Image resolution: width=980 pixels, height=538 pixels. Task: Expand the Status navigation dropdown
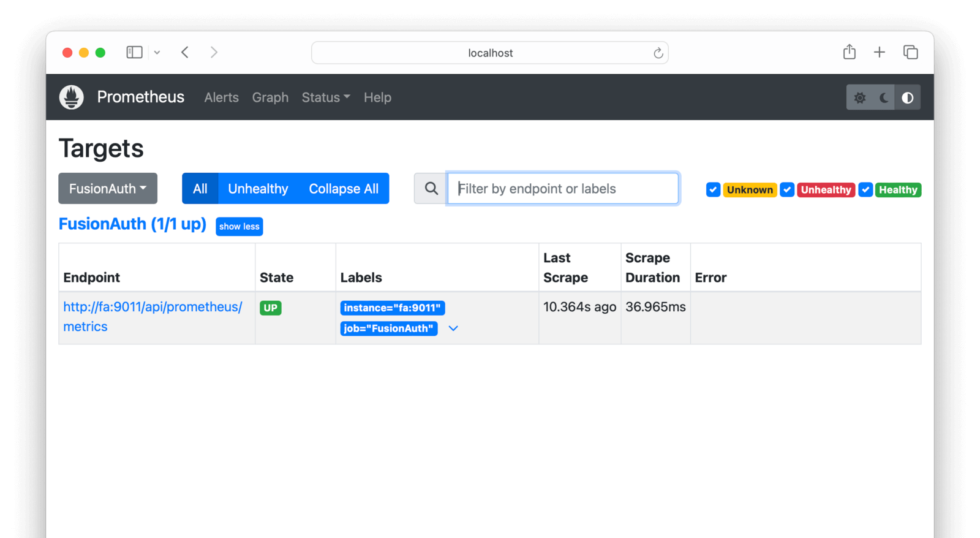click(326, 97)
